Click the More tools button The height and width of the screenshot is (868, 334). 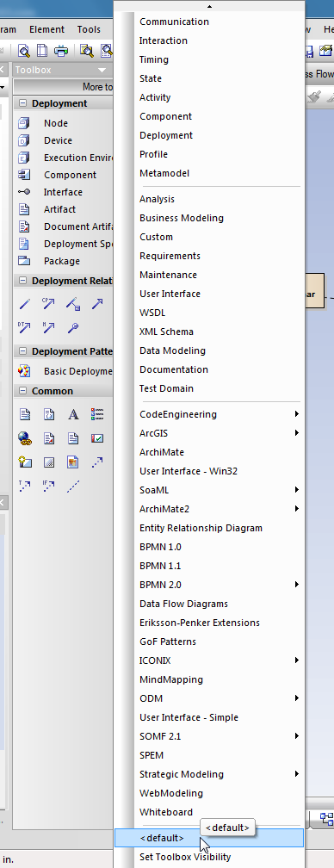pos(63,87)
